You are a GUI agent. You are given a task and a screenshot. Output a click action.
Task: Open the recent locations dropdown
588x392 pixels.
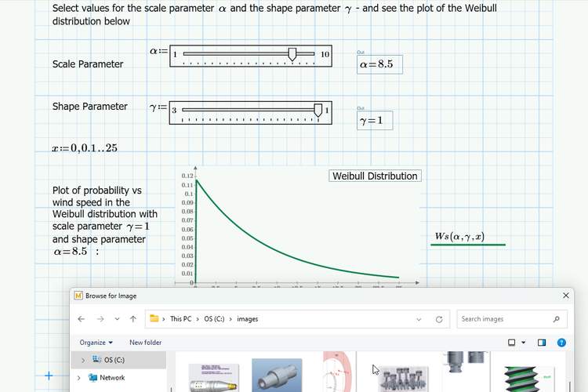point(117,319)
